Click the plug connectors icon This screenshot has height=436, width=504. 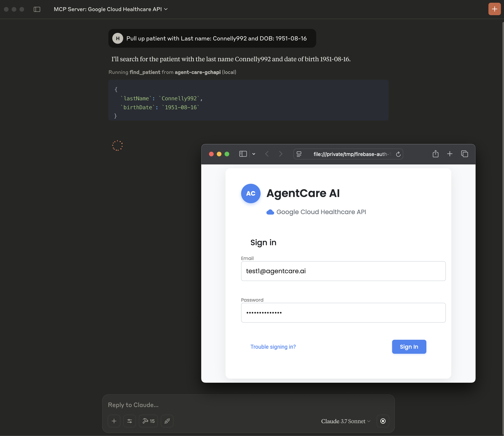(167, 421)
